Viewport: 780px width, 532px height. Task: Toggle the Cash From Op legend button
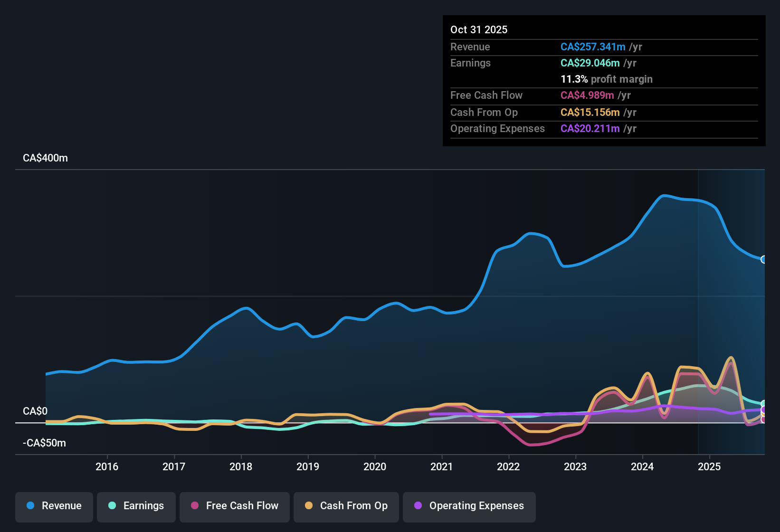346,507
